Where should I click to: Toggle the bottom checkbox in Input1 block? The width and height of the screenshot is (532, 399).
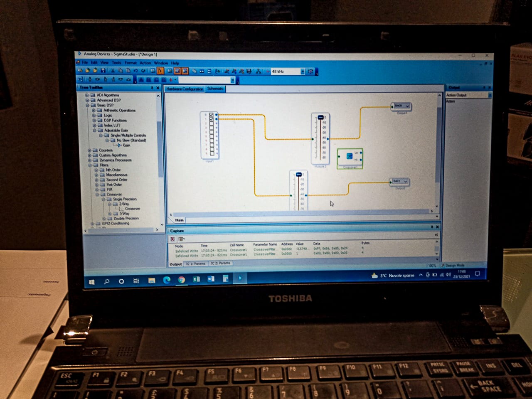point(212,153)
